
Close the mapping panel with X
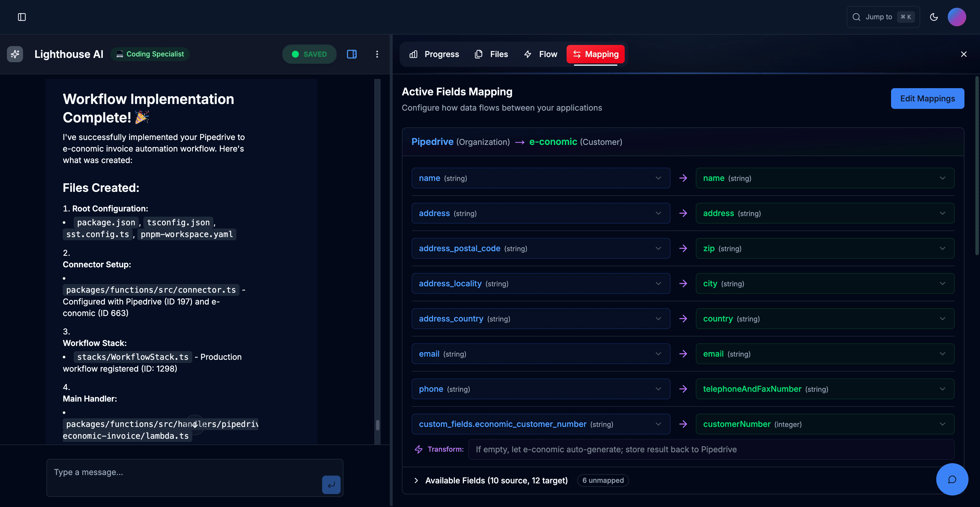pos(964,54)
